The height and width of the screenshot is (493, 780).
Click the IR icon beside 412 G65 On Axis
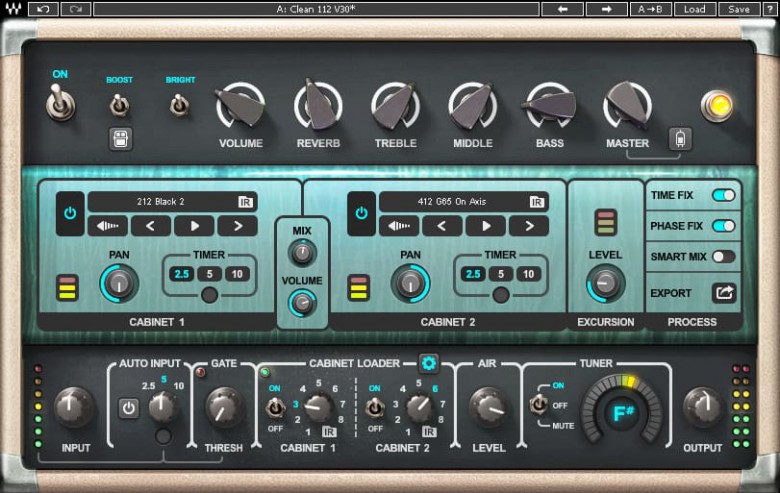pyautogui.click(x=537, y=202)
